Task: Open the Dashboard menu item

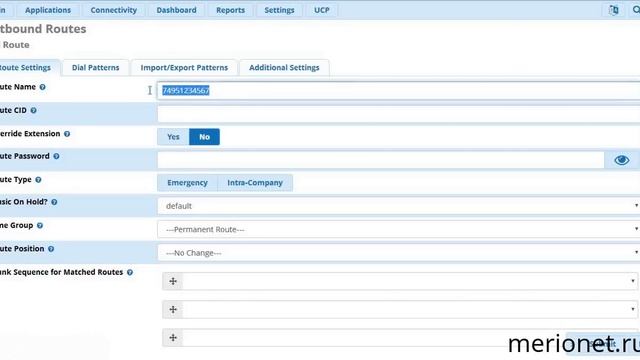Action: pos(176,10)
